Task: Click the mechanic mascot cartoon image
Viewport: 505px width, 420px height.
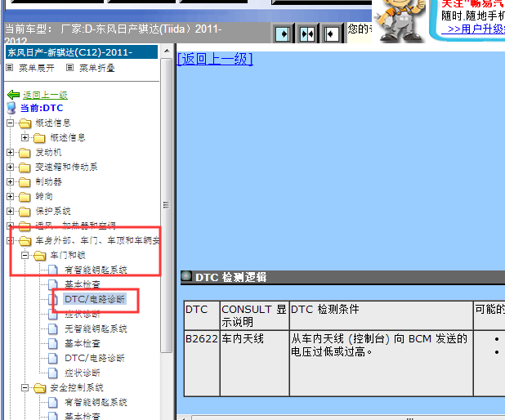Action: tap(399, 21)
